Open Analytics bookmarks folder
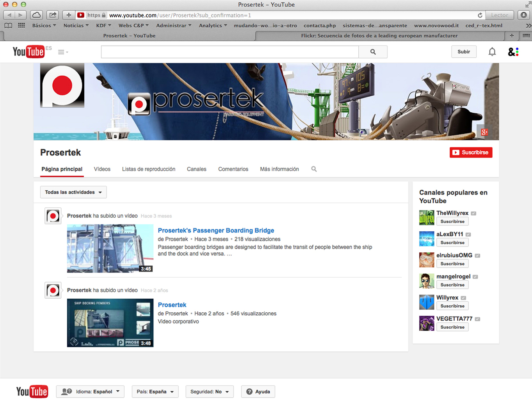This screenshot has height=402, width=532. tap(213, 25)
